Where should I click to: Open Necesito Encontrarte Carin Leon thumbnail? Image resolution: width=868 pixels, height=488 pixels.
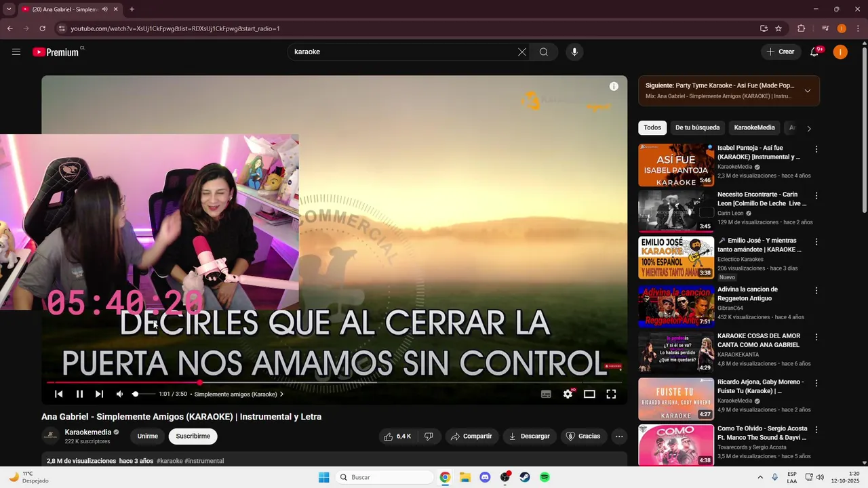coord(676,211)
